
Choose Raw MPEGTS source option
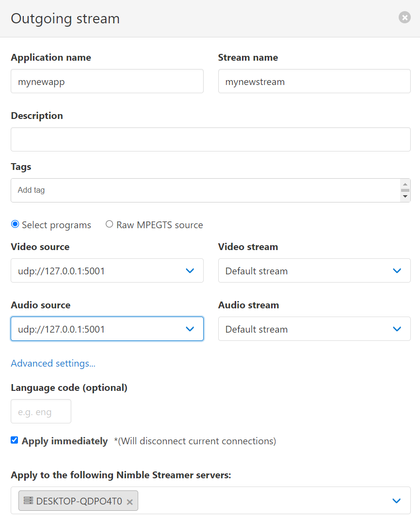pyautogui.click(x=109, y=224)
